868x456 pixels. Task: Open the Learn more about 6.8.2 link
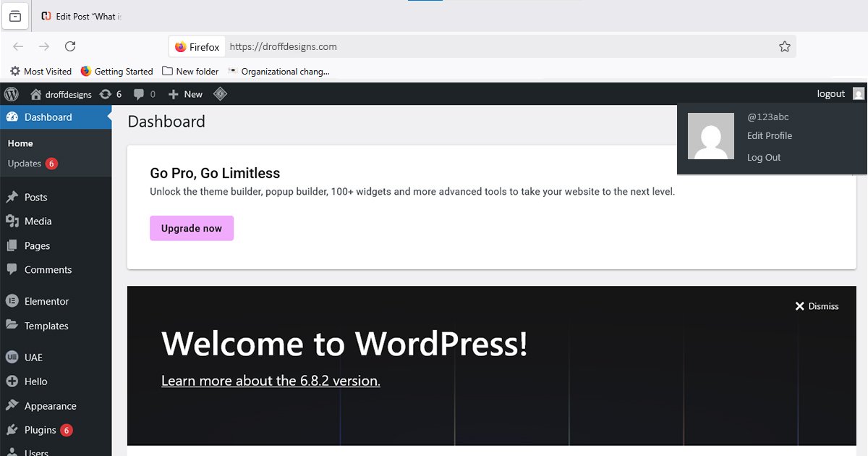(270, 380)
